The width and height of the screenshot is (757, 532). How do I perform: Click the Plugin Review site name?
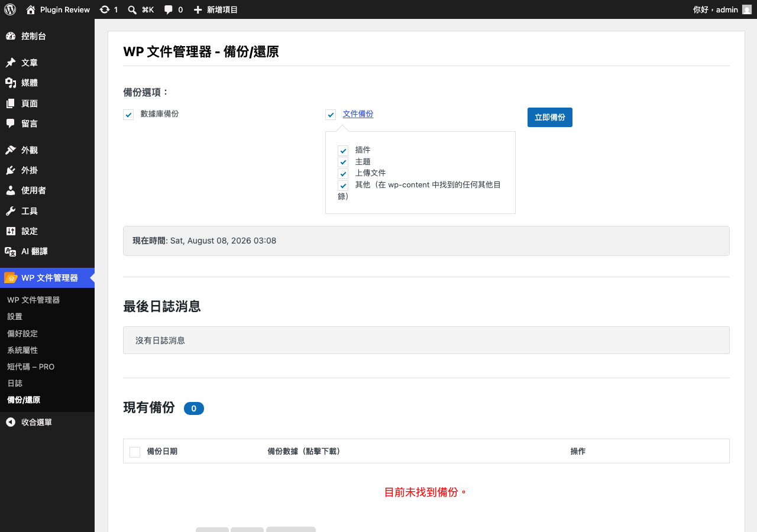(65, 9)
